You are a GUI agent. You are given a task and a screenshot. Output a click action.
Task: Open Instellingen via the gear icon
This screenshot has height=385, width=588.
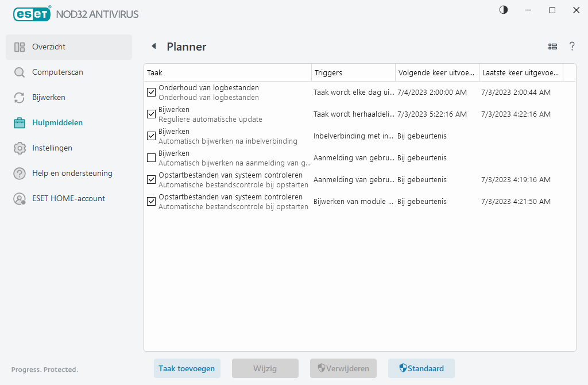[x=20, y=148]
